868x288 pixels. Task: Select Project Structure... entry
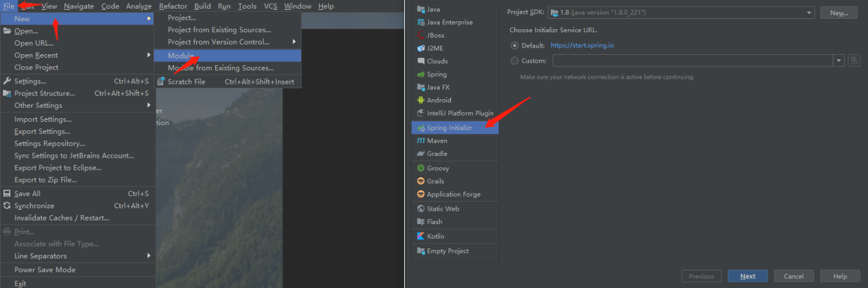[77, 93]
